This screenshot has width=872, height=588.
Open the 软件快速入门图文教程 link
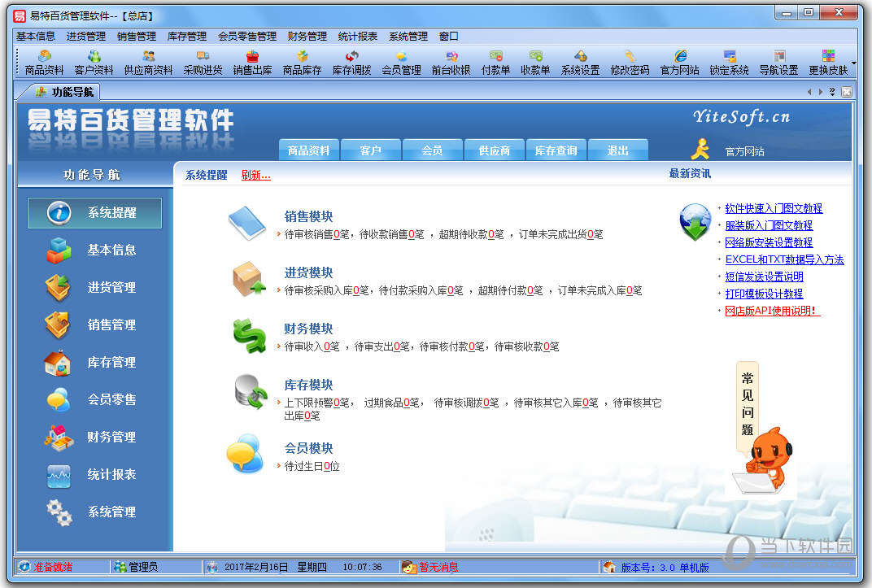[773, 208]
